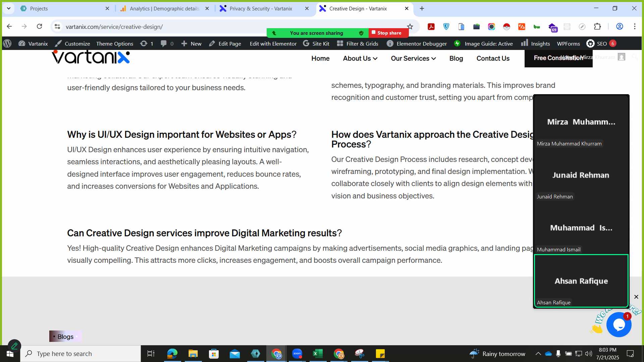Screen dimensions: 644x362
Task: Click the volume speaker tray icon
Action: coord(589,354)
